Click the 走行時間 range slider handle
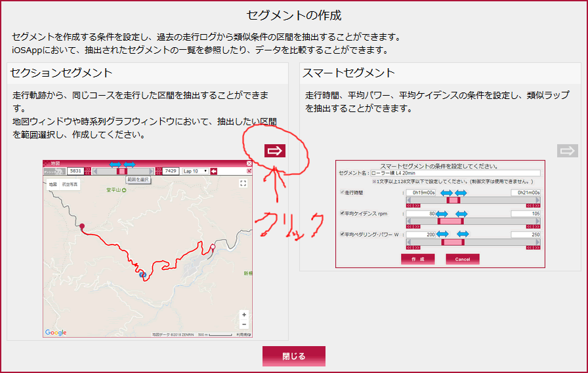This screenshot has height=373, width=588. 453,201
